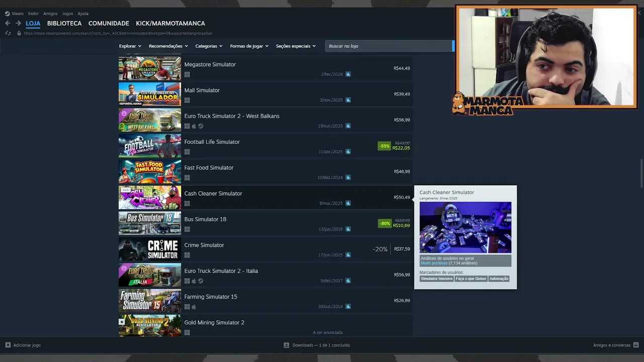Expand the Seções especiais dropdown
Viewport: 644px width, 362px height.
tap(296, 46)
